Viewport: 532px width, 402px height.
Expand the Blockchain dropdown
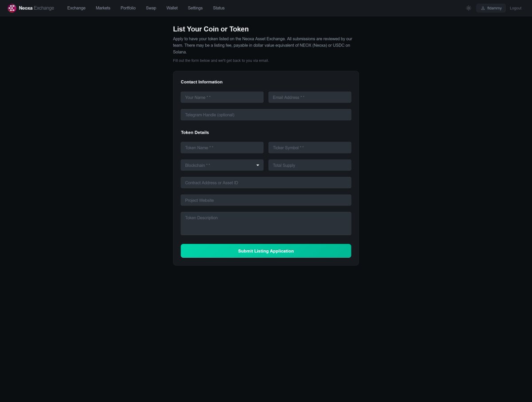[x=222, y=165]
